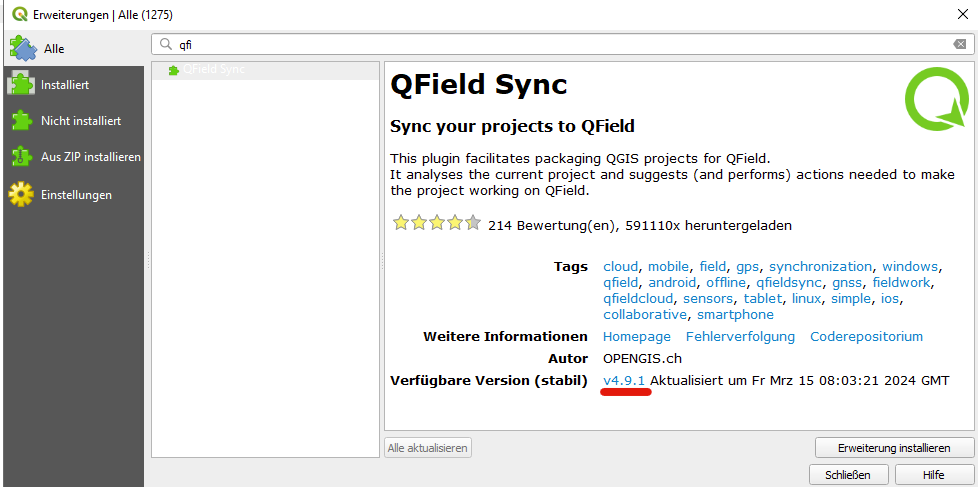Close the Erweiterungen dialog window

(x=962, y=13)
